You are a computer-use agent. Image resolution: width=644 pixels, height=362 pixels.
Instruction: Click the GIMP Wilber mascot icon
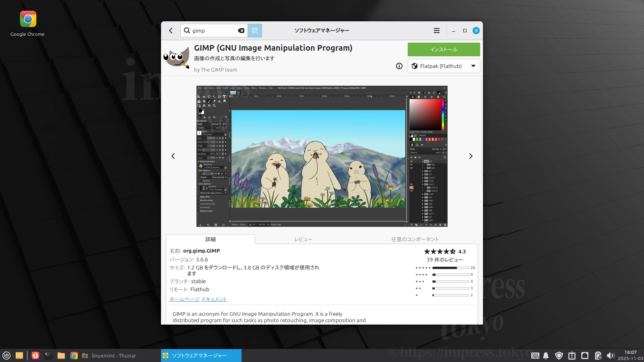pyautogui.click(x=176, y=58)
